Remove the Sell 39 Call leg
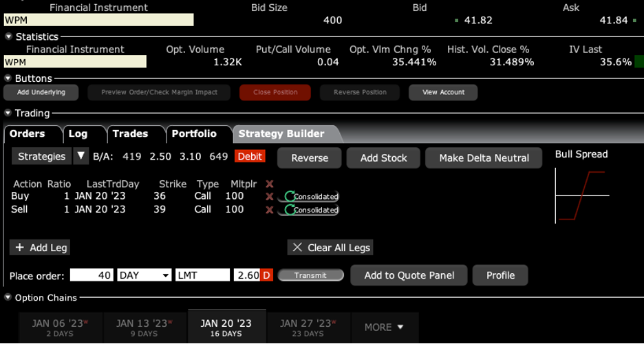This screenshot has width=644, height=344. [270, 210]
